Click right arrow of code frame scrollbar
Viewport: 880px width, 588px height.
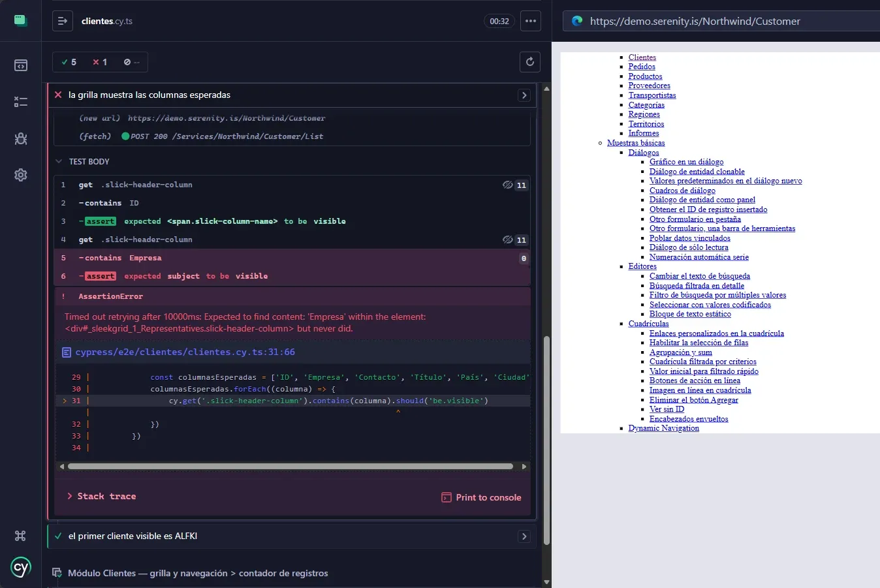(x=524, y=467)
